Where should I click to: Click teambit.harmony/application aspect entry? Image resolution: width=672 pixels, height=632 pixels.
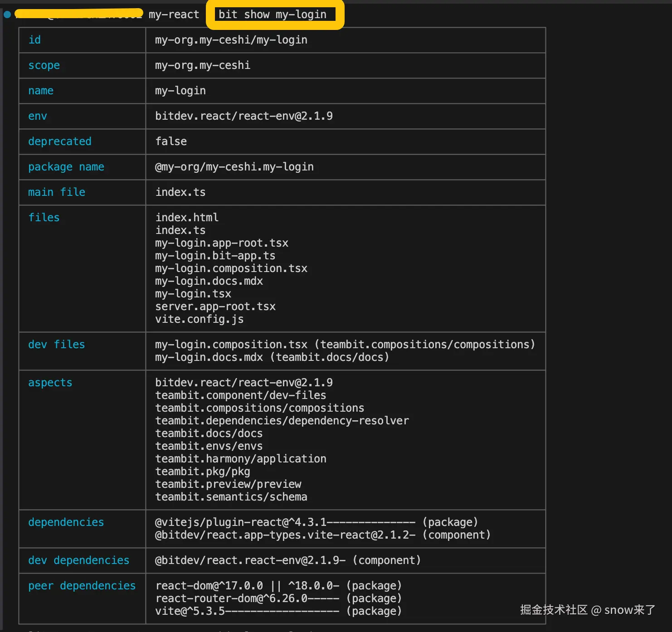(240, 459)
